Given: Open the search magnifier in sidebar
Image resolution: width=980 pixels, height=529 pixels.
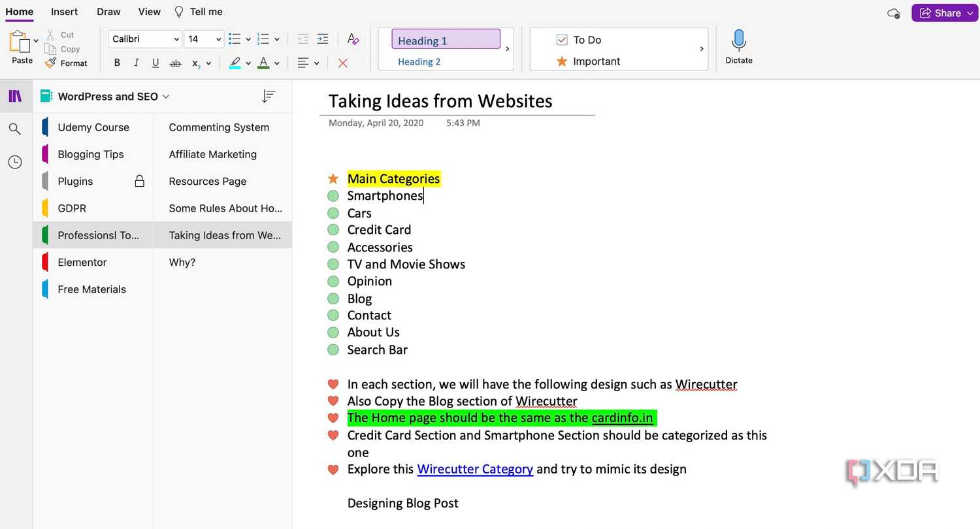Looking at the screenshot, I should tap(15, 129).
